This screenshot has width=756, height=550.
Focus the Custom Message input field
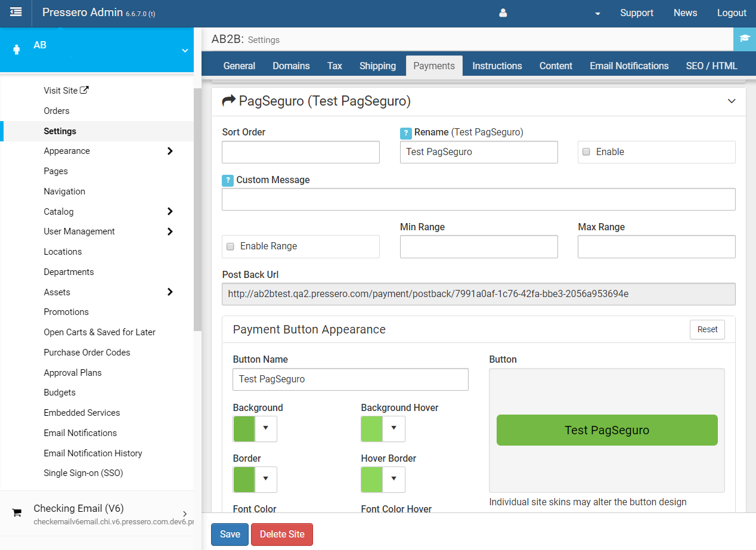click(479, 199)
